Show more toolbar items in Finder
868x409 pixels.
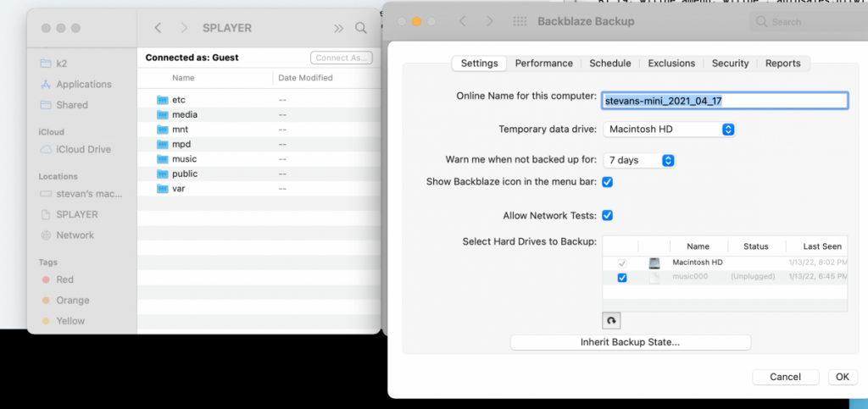tap(338, 28)
